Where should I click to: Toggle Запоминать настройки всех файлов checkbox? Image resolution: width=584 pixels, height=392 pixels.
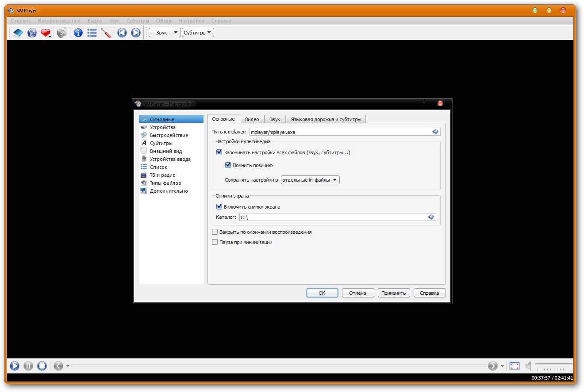219,152
